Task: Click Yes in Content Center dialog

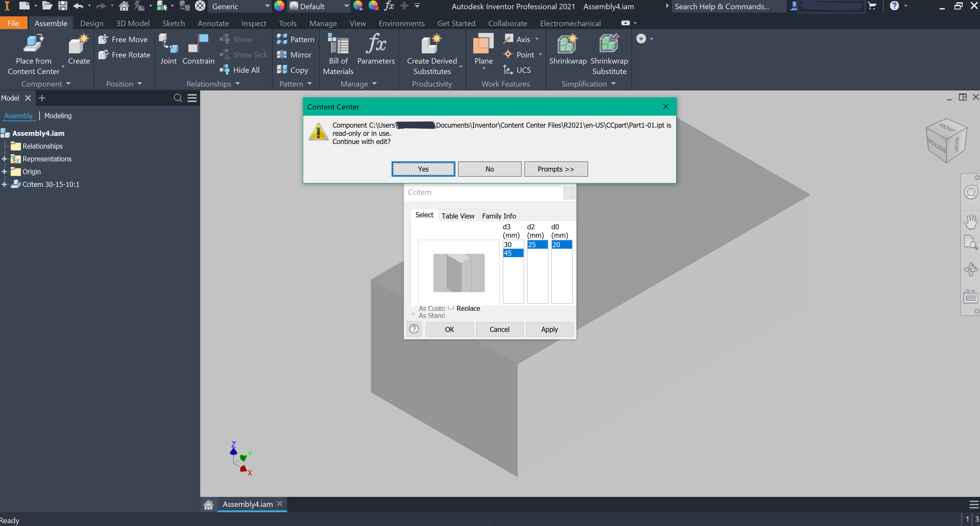Action: pyautogui.click(x=423, y=169)
